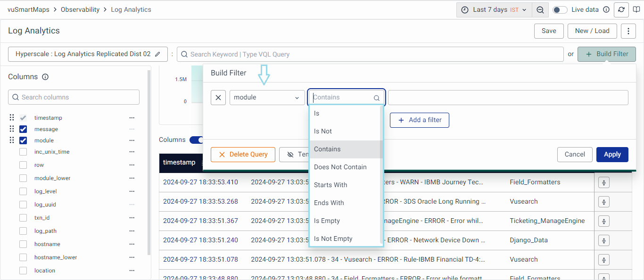Open the timestamp column's three-dot menu
This screenshot has width=644, height=280.
click(x=132, y=118)
